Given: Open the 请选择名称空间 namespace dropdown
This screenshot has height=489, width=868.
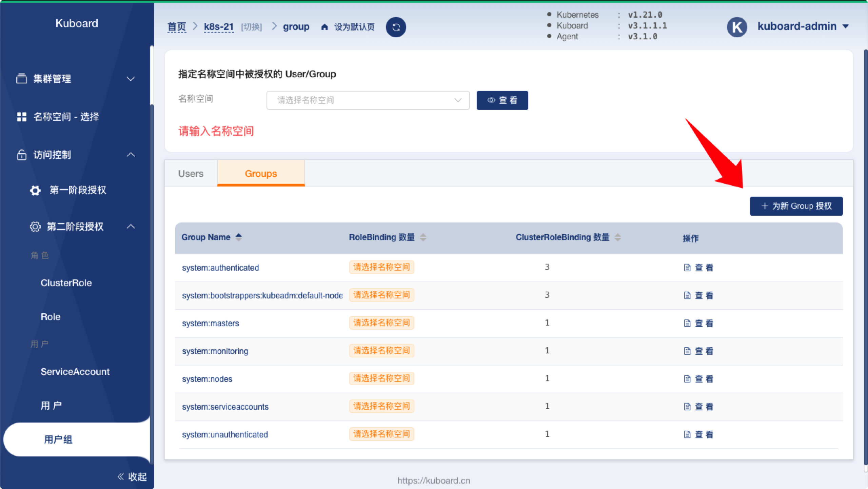Looking at the screenshot, I should tap(368, 100).
